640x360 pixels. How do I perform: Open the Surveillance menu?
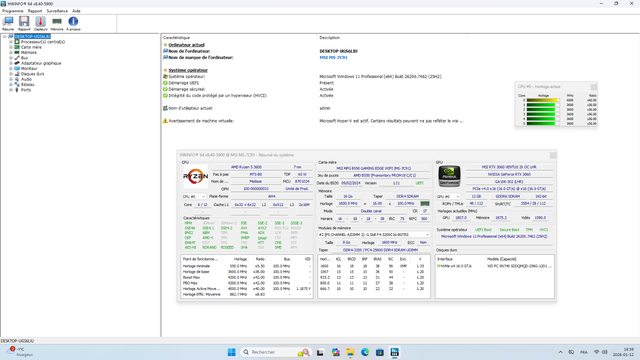[x=57, y=11]
